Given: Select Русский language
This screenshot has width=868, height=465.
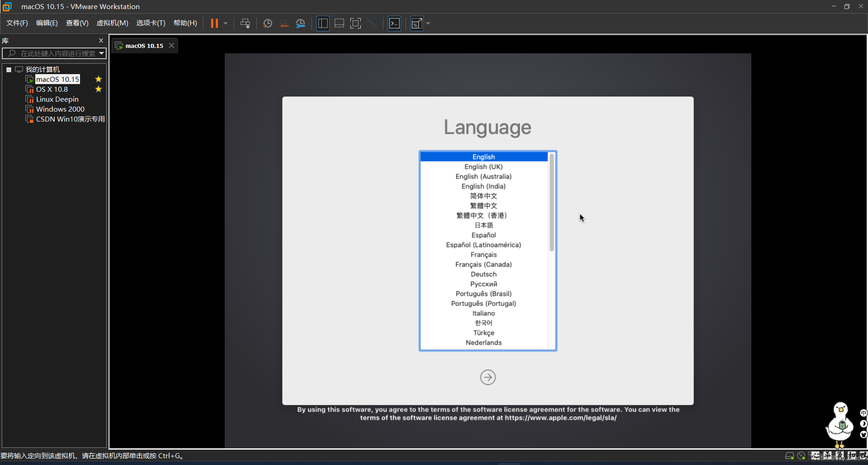Looking at the screenshot, I should pyautogui.click(x=484, y=284).
